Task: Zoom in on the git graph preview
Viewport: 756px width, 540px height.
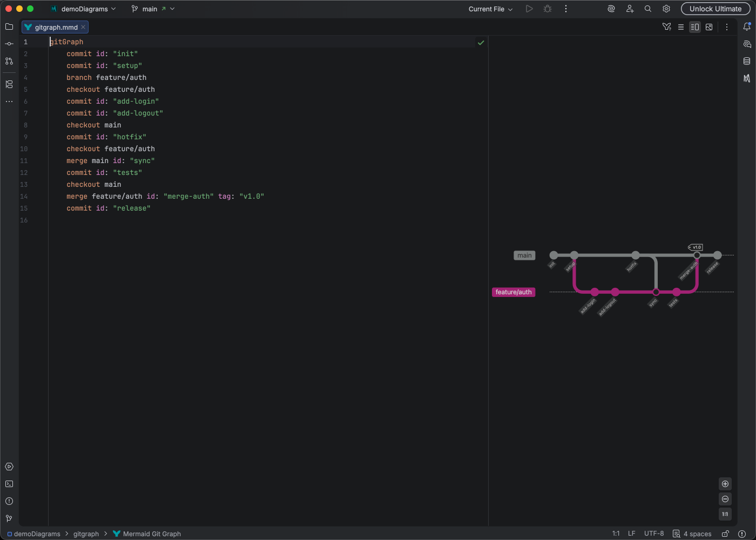Action: click(x=725, y=484)
